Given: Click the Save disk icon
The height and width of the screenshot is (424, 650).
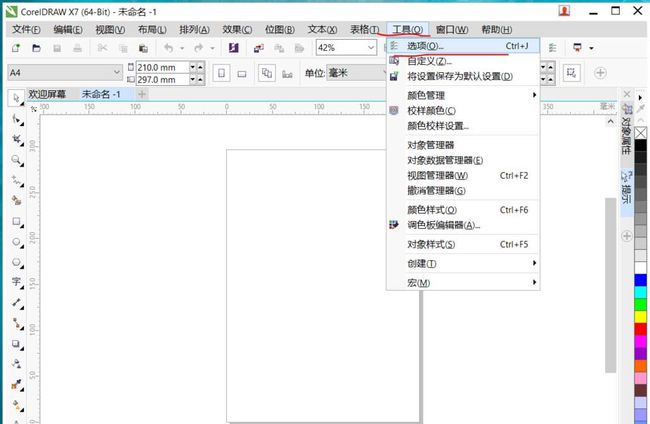Looking at the screenshot, I should tap(57, 48).
